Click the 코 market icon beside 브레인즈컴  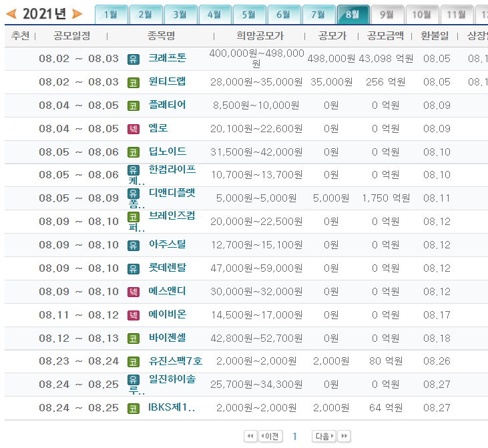pos(134,217)
